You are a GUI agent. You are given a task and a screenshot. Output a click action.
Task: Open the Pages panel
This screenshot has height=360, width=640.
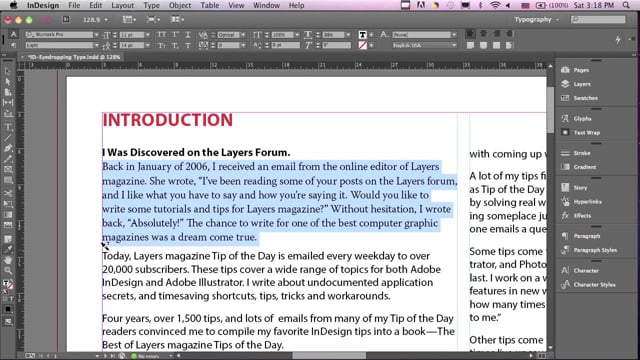[575, 70]
